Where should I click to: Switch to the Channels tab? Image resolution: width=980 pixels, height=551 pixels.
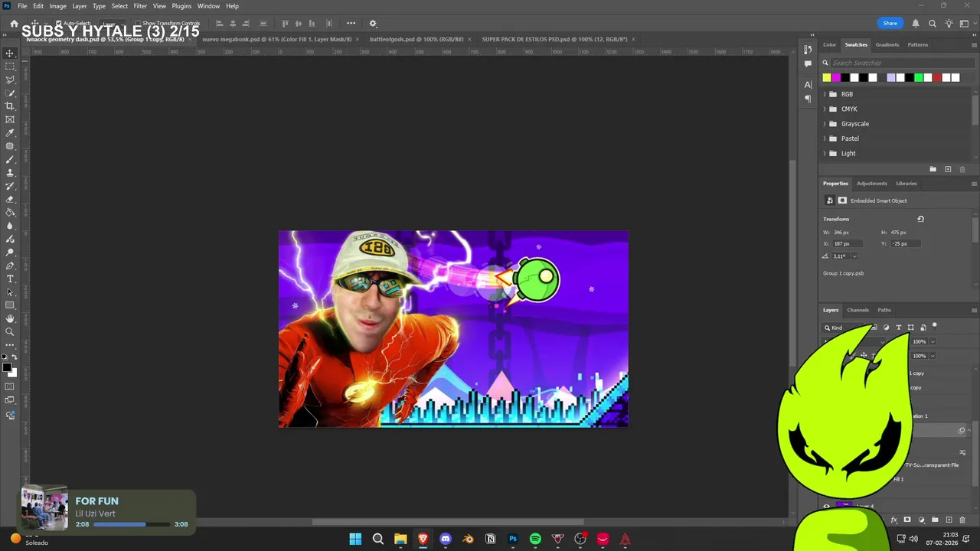coord(857,310)
